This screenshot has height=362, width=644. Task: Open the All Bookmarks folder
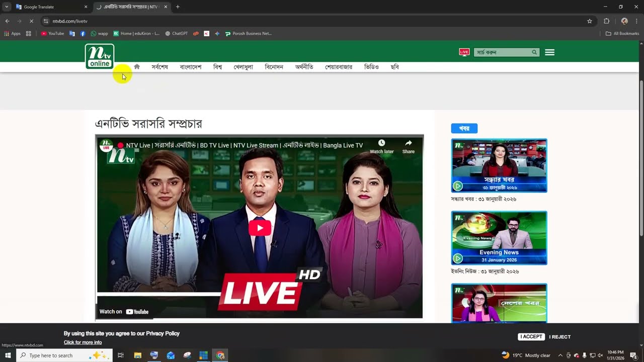[x=622, y=34]
